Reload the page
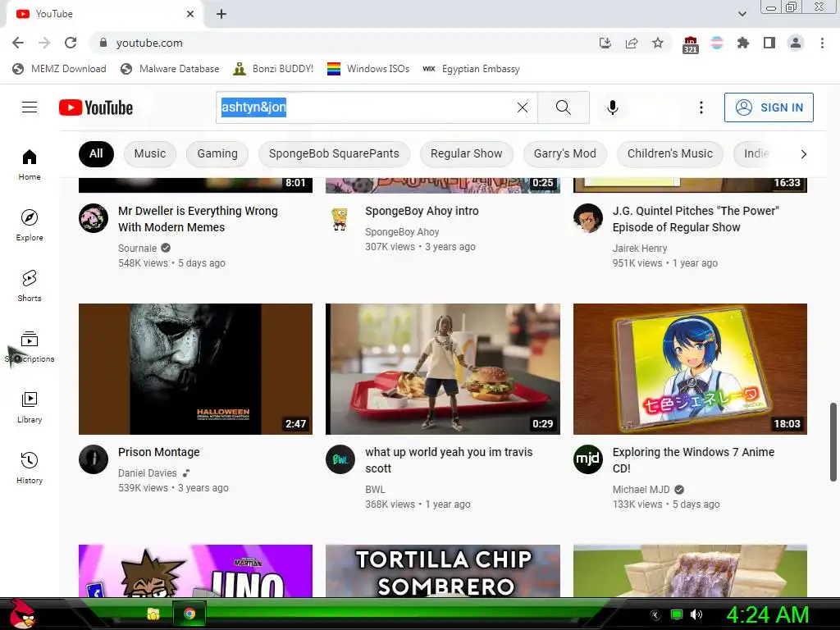Viewport: 840px width, 630px height. click(71, 43)
